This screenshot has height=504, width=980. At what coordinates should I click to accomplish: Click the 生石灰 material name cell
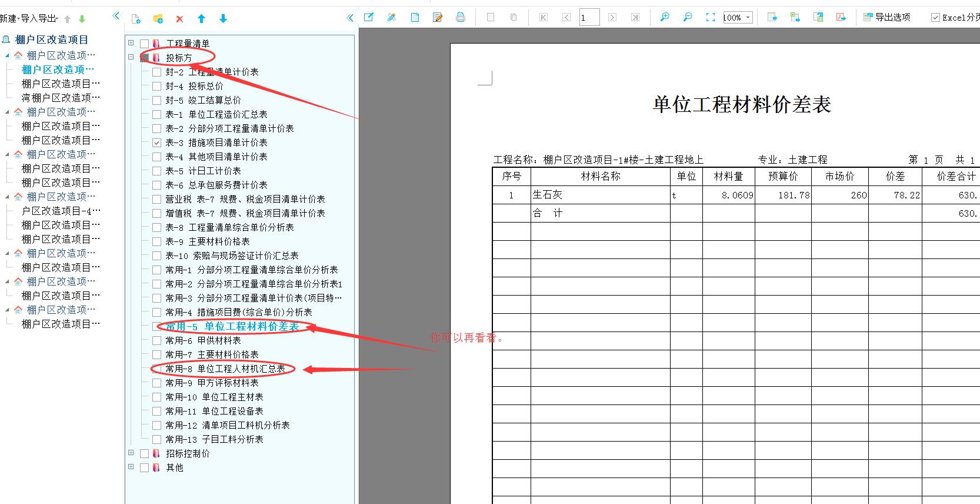click(600, 195)
